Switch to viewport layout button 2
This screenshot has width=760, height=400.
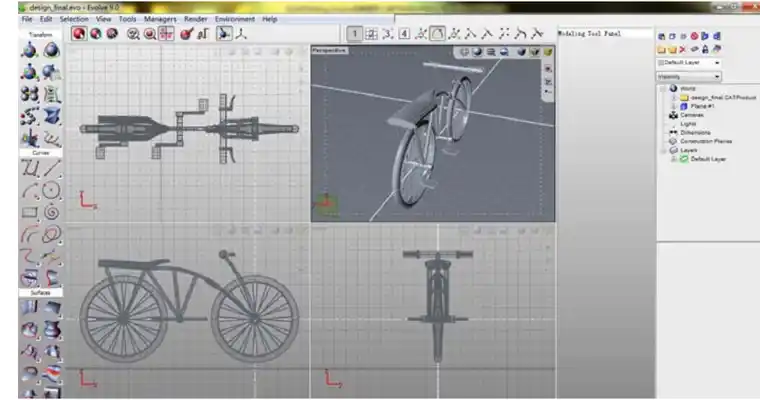click(x=371, y=33)
